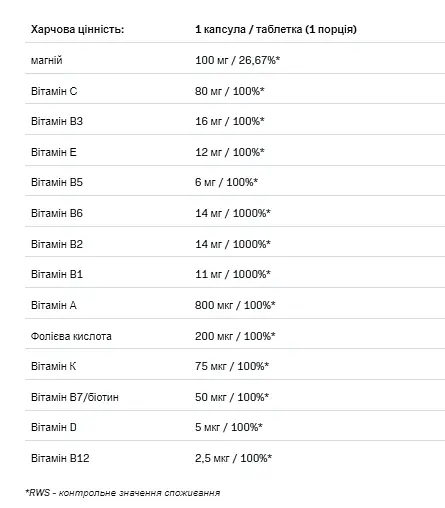
Task: Click the 'Фолієва кислота' label
Action: pos(71,336)
